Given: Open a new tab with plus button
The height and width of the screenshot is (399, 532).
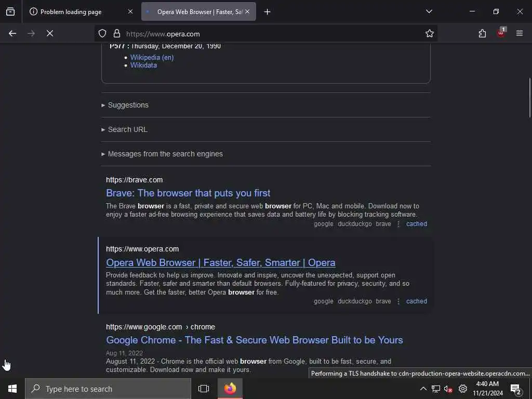Looking at the screenshot, I should [268, 12].
